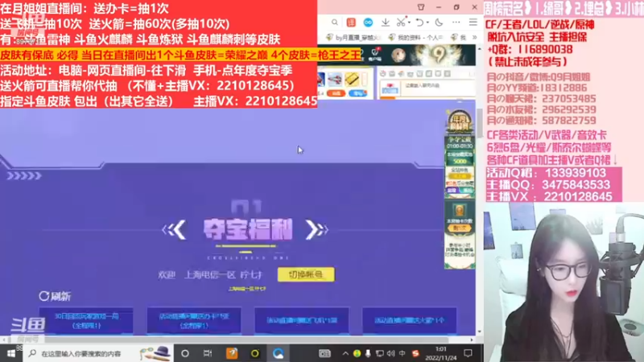Click the 5000 points box in side widget
Screen dimensions: 644x362
[x=460, y=158]
